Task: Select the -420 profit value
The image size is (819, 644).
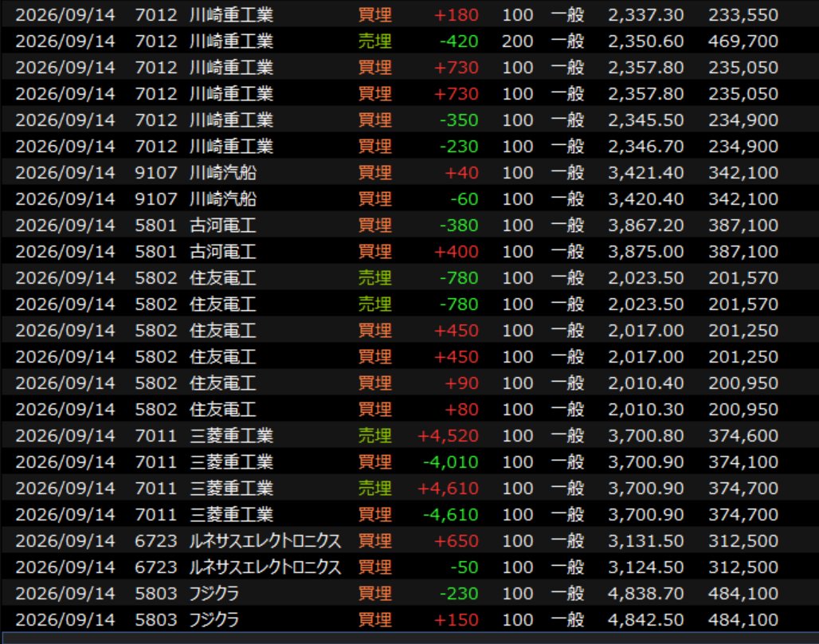Action: (459, 41)
